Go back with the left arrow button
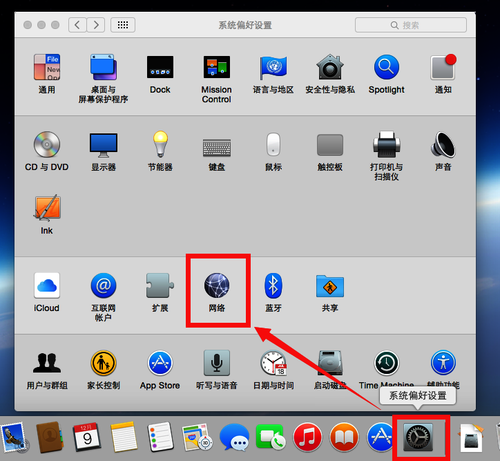This screenshot has width=500, height=461. pyautogui.click(x=77, y=25)
